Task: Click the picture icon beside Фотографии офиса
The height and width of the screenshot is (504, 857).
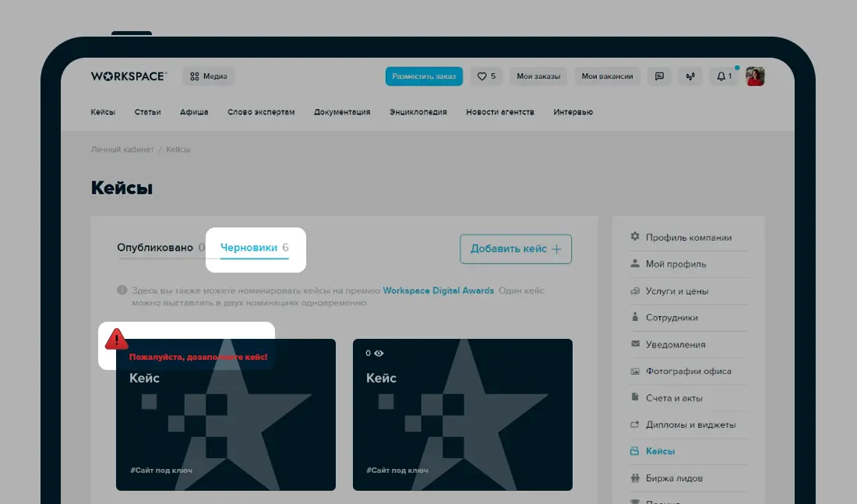Action: point(634,371)
